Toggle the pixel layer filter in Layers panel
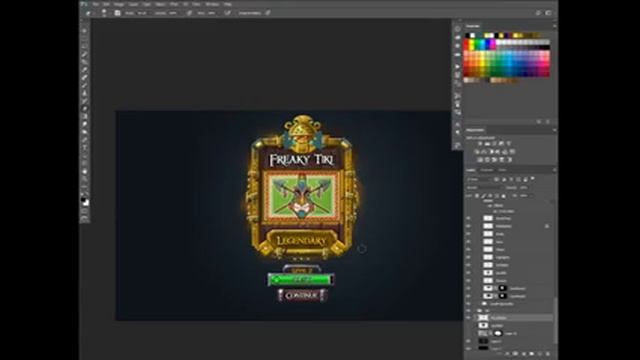Viewport: 640px width, 360px height. [x=496, y=179]
